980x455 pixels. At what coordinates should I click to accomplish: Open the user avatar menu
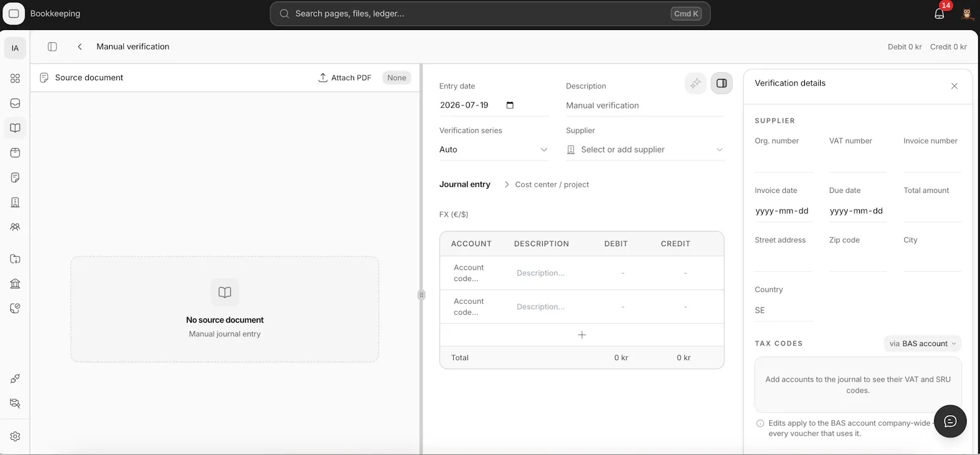point(967,13)
